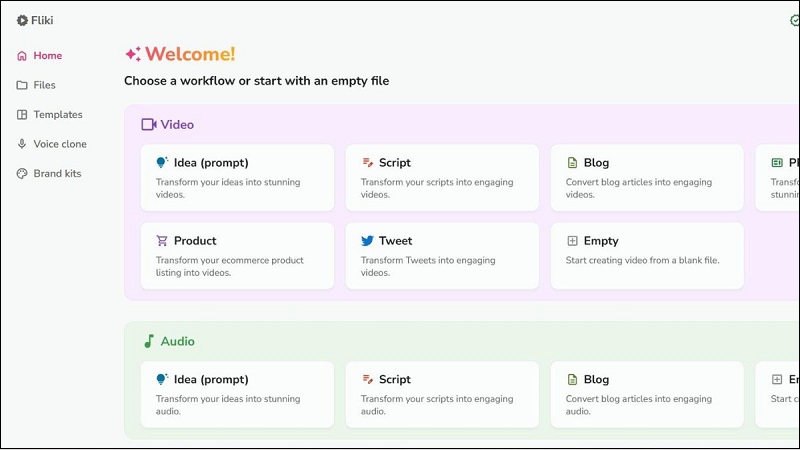Click the Brand kits palette icon

click(22, 174)
